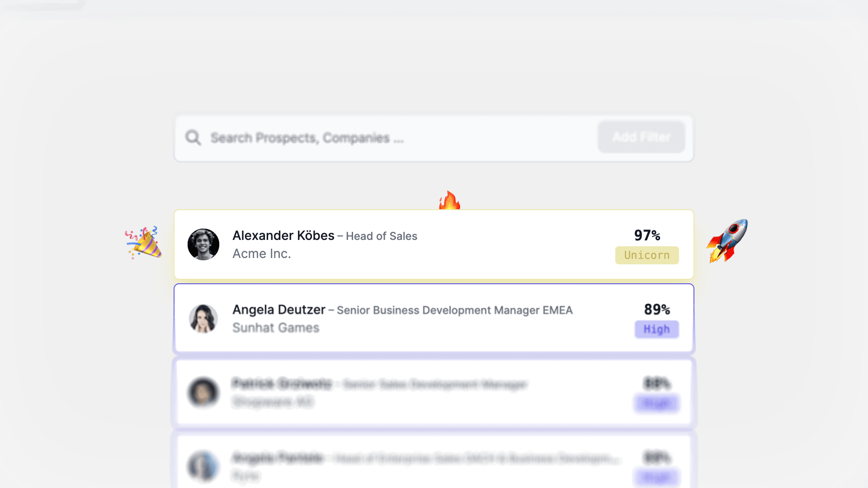Open the Angela Deutzer name link
Image resolution: width=868 pixels, height=488 pixels.
(279, 310)
